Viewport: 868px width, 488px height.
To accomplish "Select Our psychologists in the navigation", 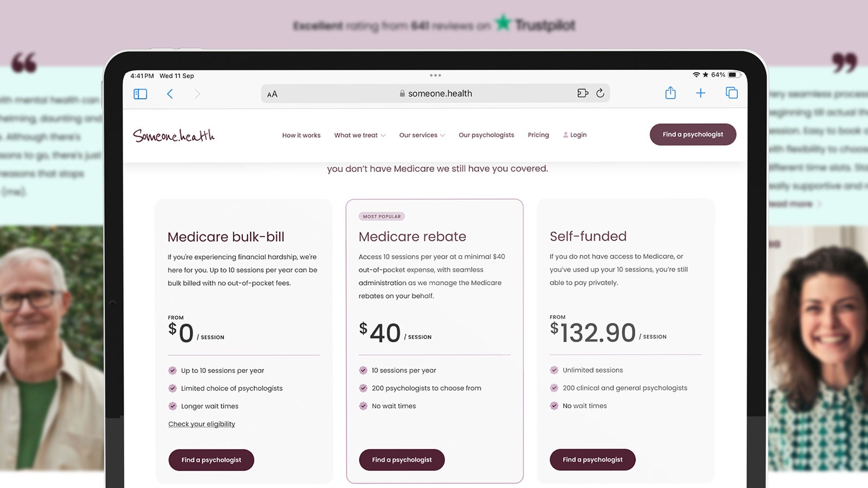I will [486, 134].
